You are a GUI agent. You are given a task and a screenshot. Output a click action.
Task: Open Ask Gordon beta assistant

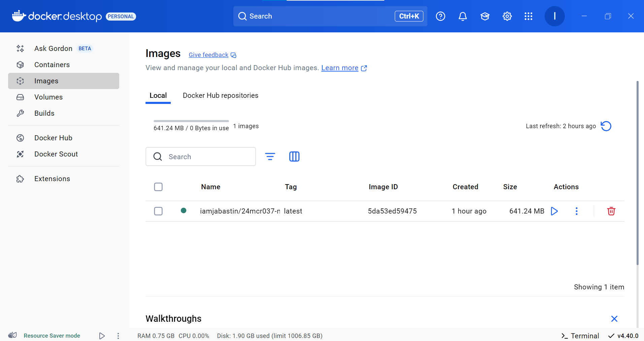coord(63,49)
